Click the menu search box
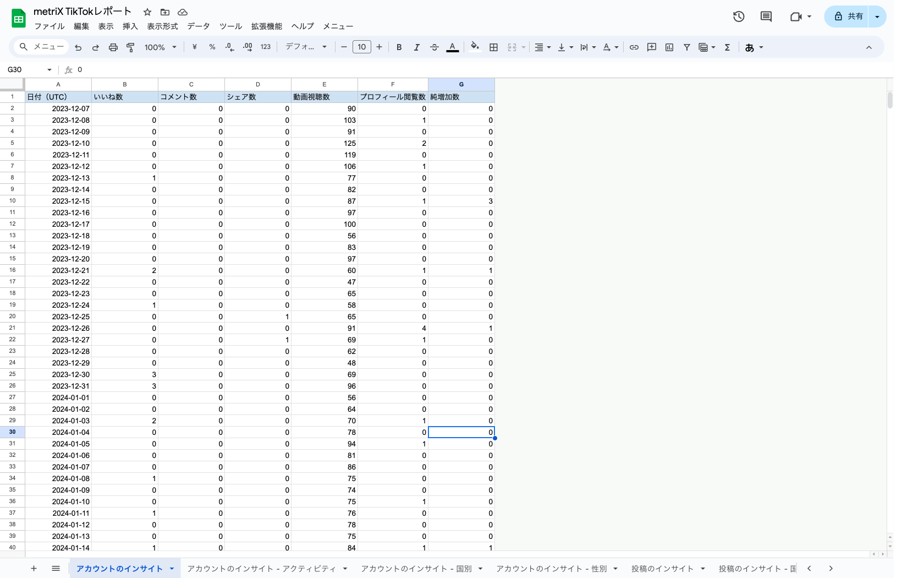Image resolution: width=924 pixels, height=578 pixels. (x=42, y=47)
